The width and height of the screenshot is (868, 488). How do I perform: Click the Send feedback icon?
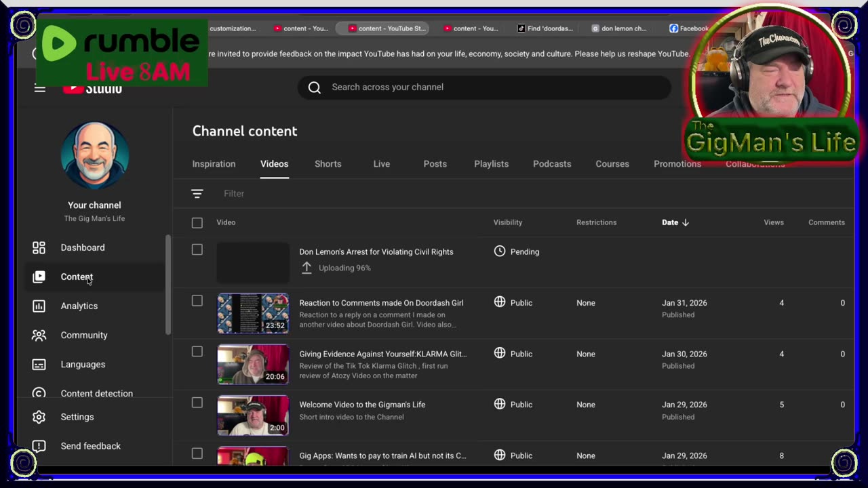pyautogui.click(x=39, y=446)
